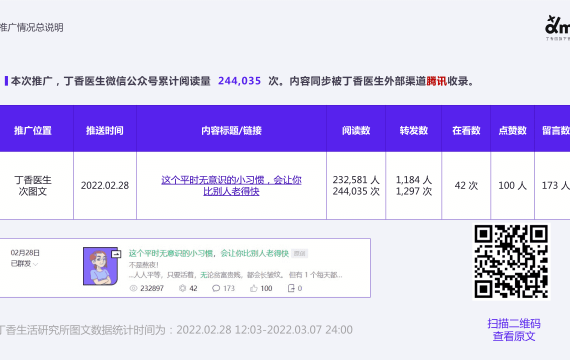Click the 扫描二维码 查看原文 text
This screenshot has width=570, height=360.
point(514,330)
